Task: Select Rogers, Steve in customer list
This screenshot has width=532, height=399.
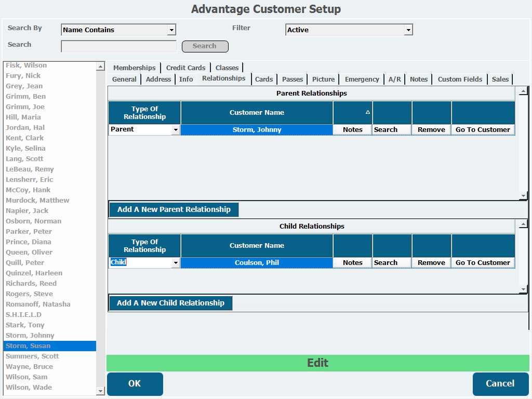Action: click(x=50, y=294)
